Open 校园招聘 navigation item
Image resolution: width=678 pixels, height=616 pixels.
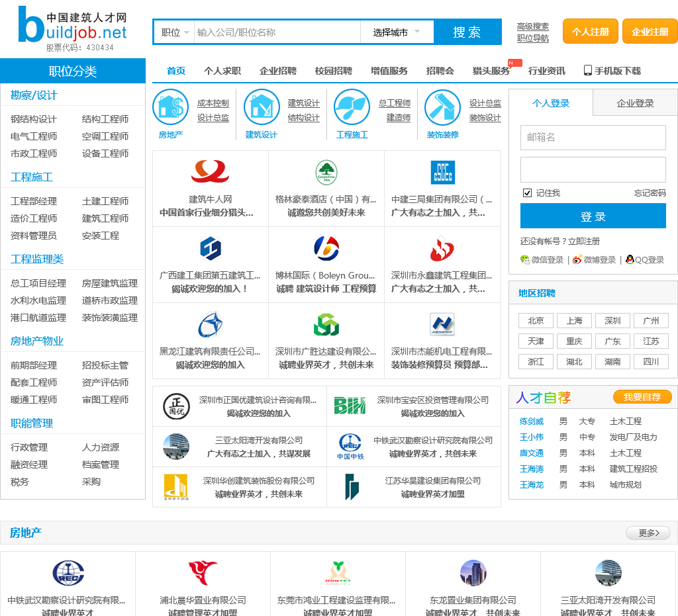(334, 71)
